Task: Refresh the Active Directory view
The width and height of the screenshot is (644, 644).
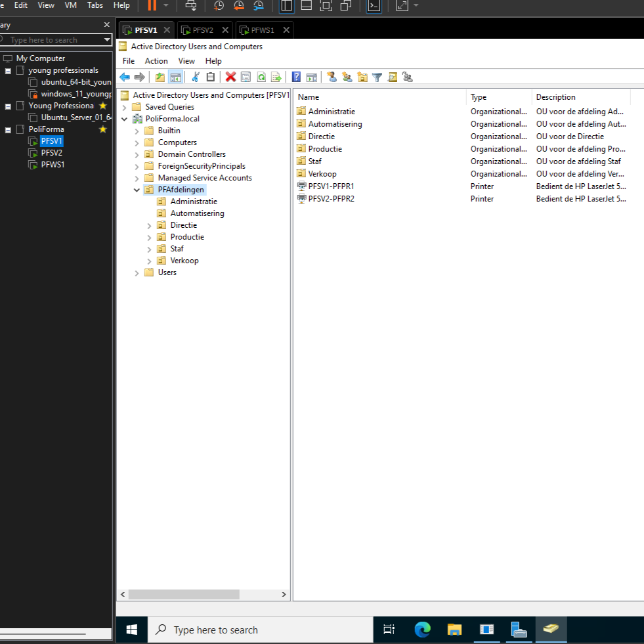Action: point(261,77)
